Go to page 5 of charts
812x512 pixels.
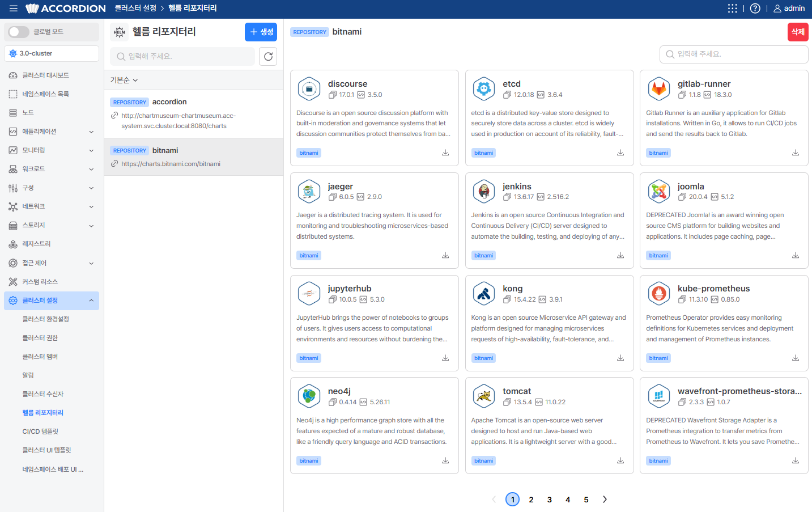pos(586,500)
